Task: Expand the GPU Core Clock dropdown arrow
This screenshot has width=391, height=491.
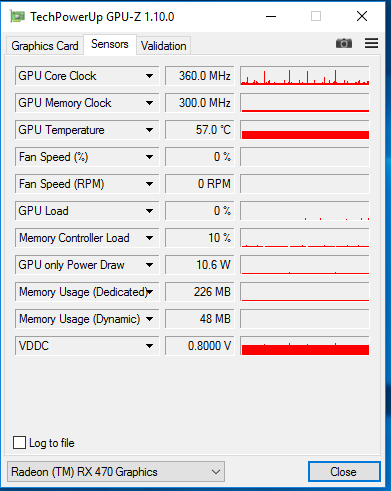Action: pos(149,76)
